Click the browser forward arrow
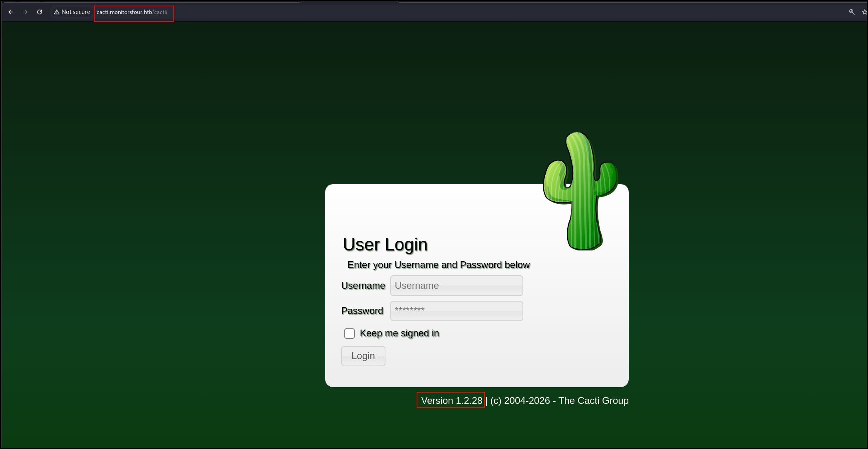 [25, 12]
